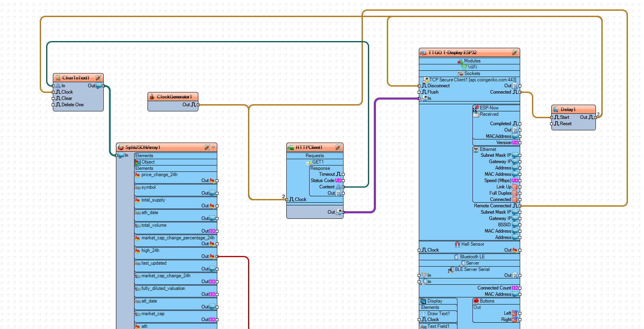This screenshot has height=329, width=644.
Task: Click CharToText1 Out output pin
Action: (x=104, y=86)
